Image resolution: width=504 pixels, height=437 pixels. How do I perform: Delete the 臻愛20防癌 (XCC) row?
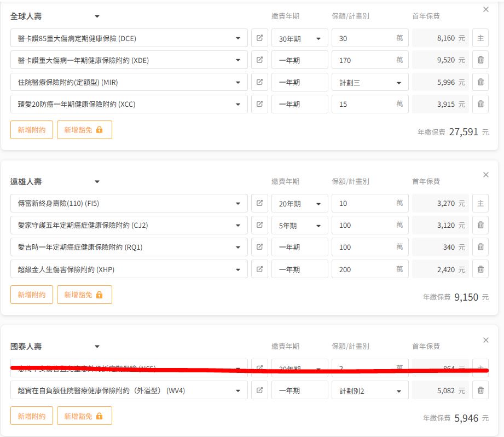point(480,104)
